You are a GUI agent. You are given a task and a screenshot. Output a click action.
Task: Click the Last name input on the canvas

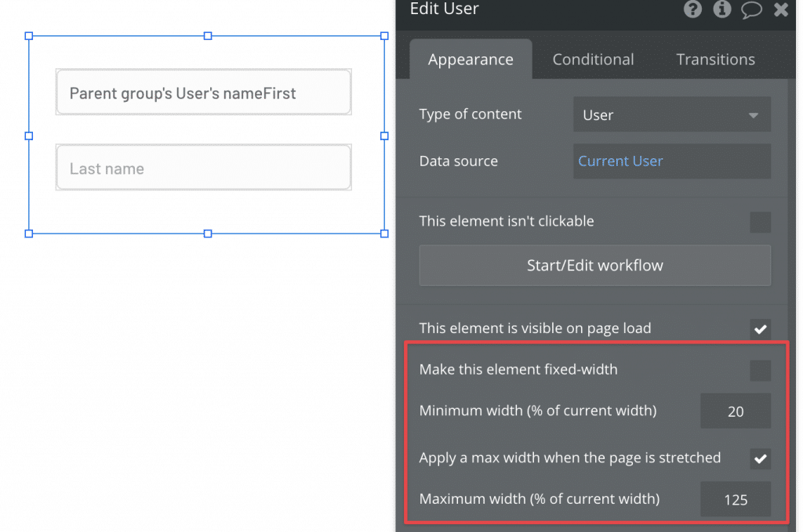pos(203,167)
